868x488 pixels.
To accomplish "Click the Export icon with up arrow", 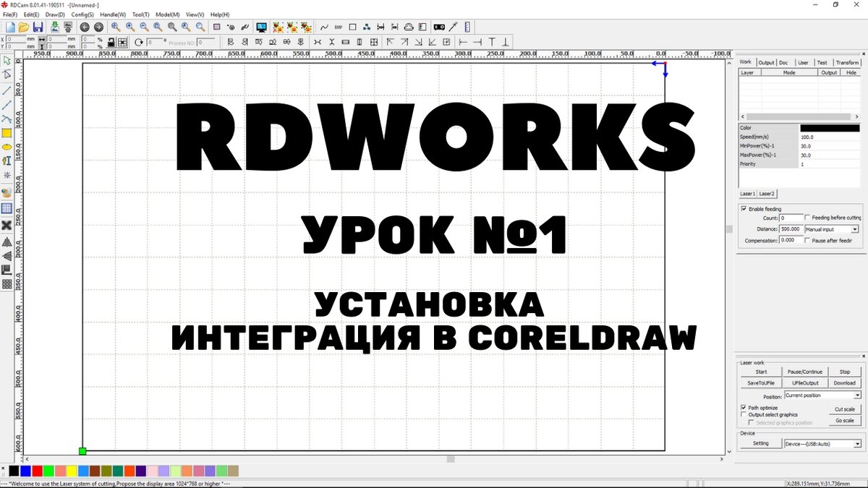I will (x=68, y=27).
